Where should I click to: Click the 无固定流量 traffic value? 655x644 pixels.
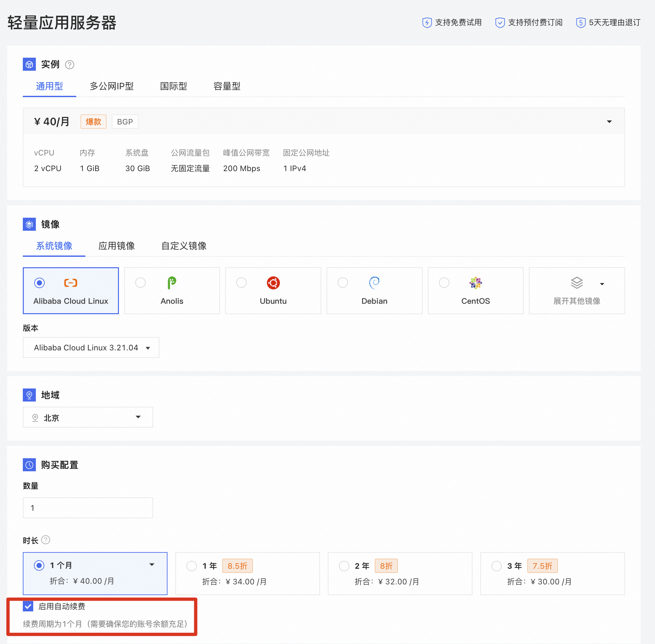190,168
